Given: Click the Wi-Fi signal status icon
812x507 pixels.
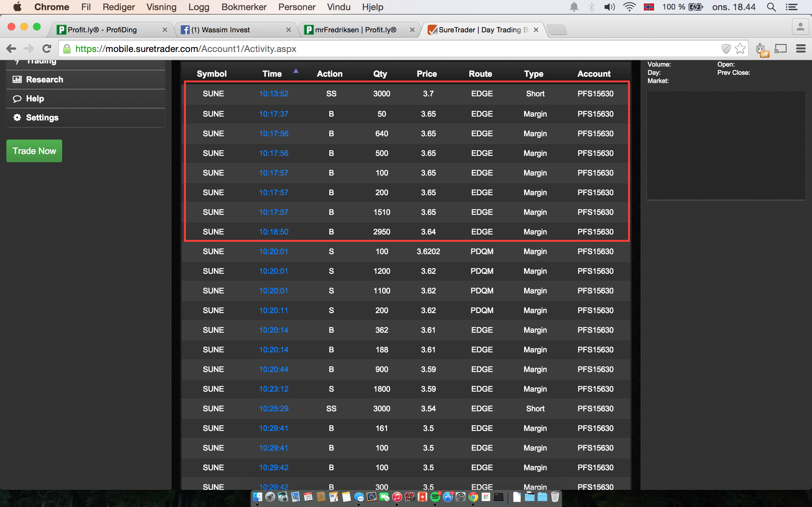Looking at the screenshot, I should tap(629, 7).
